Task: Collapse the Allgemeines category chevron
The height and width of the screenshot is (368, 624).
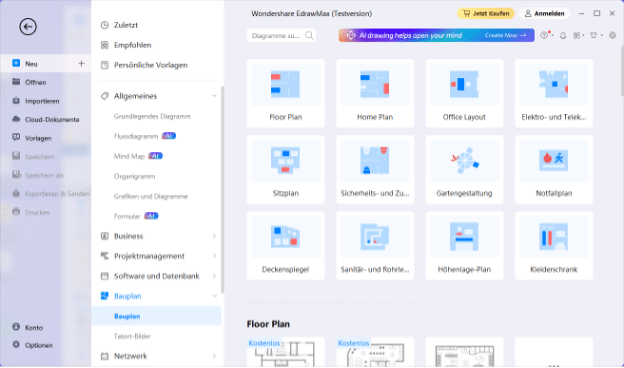Action: pos(214,96)
